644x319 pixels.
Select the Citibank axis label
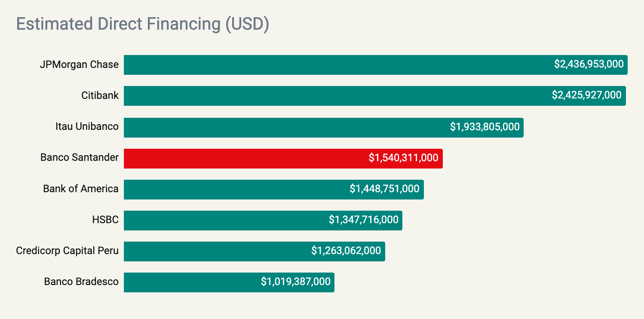click(x=100, y=95)
